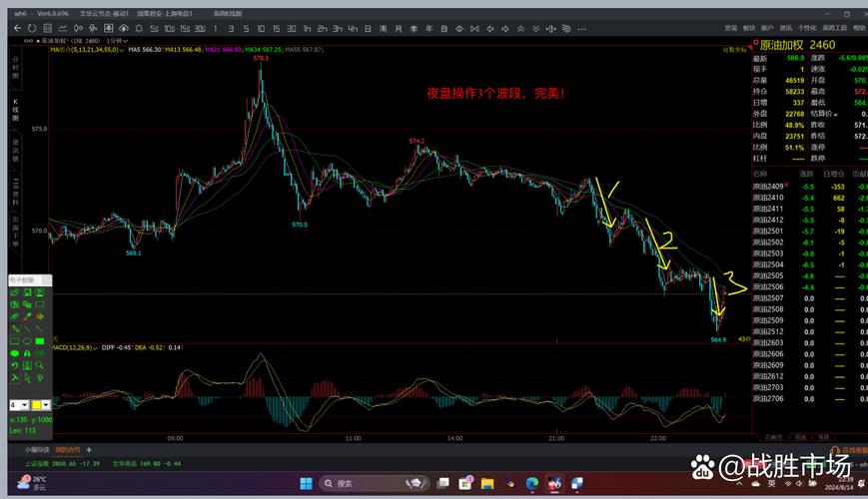Click the undo arrow in drawing palette
Viewport: 868px width, 499px height.
[15, 365]
